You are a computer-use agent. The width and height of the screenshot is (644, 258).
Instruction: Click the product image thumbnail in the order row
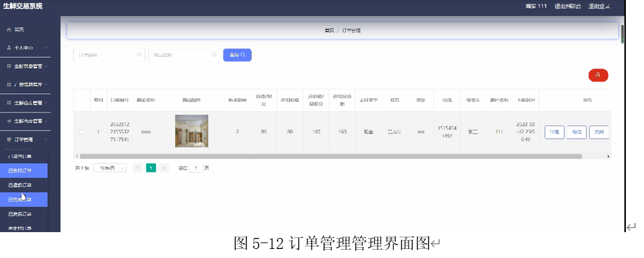[191, 131]
